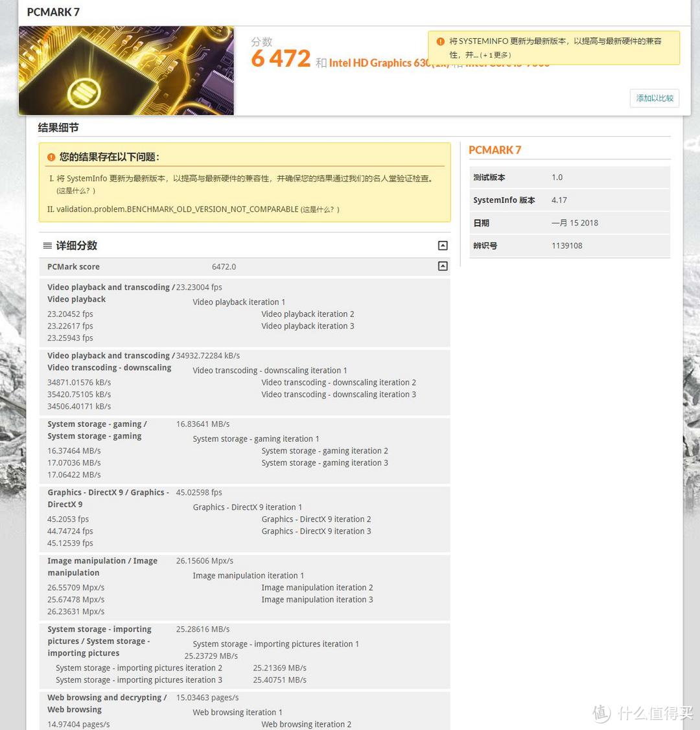Select SystemInfo 版本 value 4.17
The width and height of the screenshot is (700, 730).
point(559,200)
